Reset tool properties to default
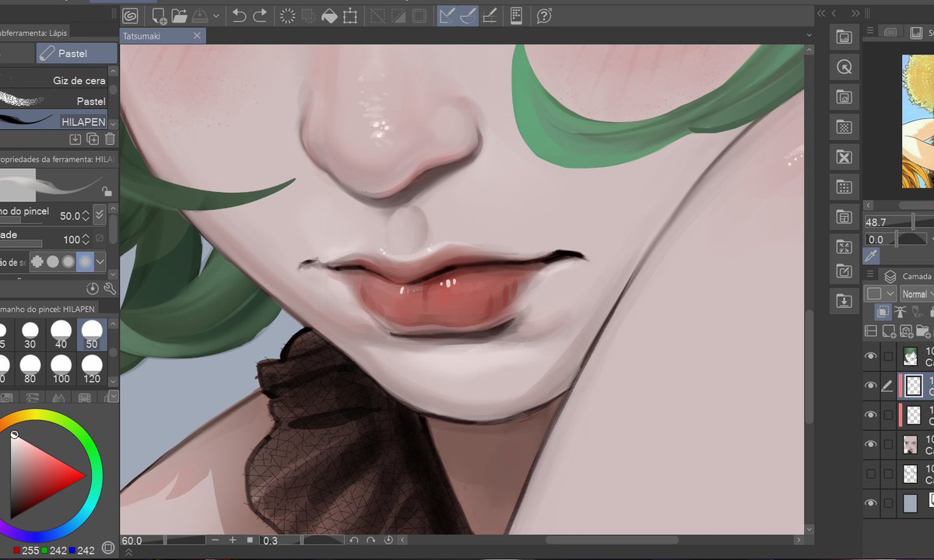This screenshot has height=560, width=934. click(93, 289)
